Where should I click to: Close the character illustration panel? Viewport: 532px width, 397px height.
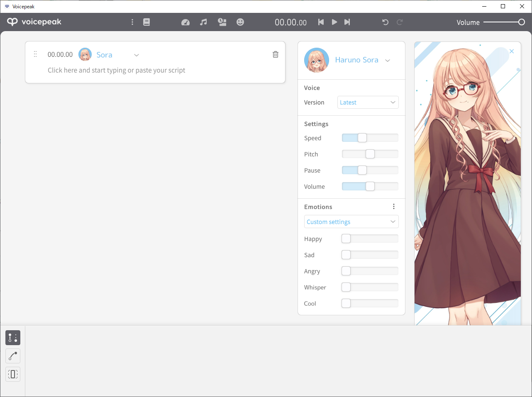(x=512, y=51)
